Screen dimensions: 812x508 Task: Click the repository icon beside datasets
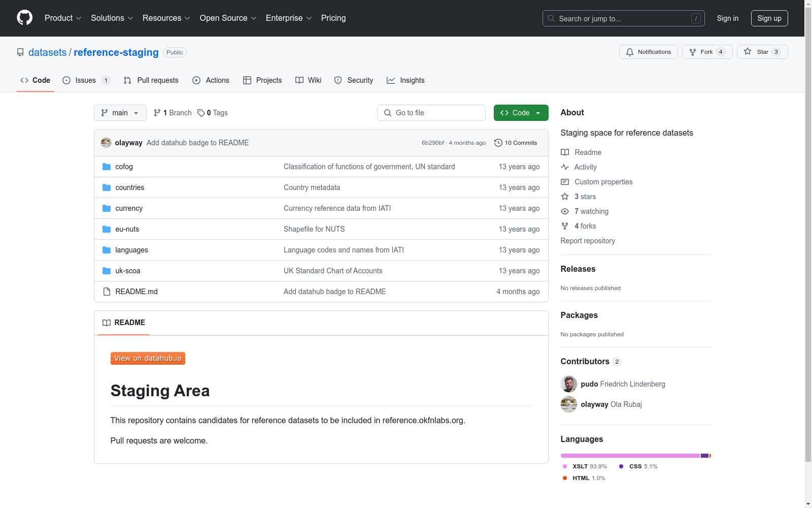point(20,52)
